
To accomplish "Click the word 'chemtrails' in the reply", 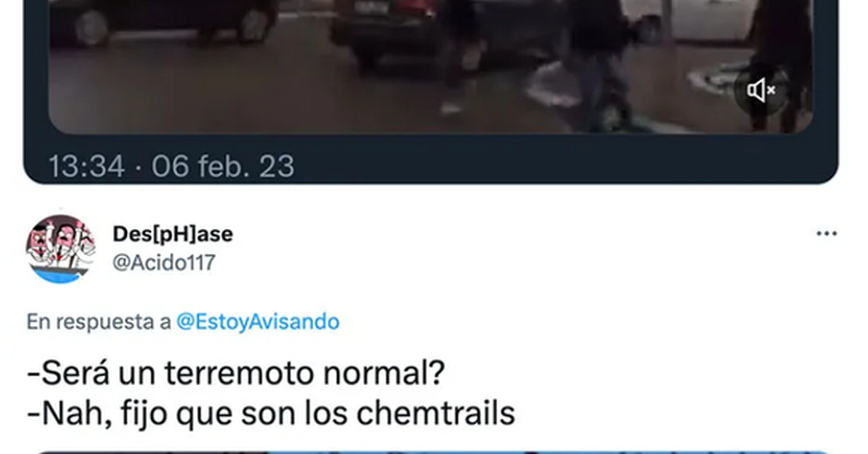I will [436, 413].
